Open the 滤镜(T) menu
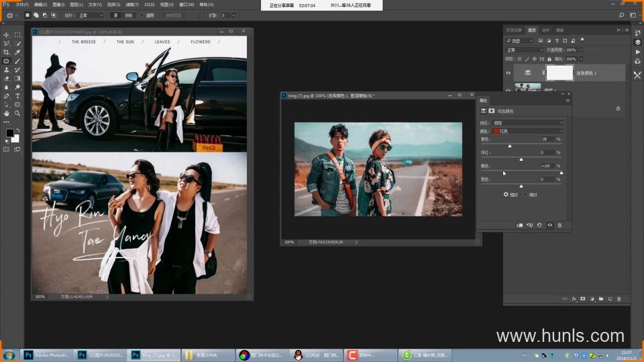This screenshot has width=644, height=362. coord(132,5)
